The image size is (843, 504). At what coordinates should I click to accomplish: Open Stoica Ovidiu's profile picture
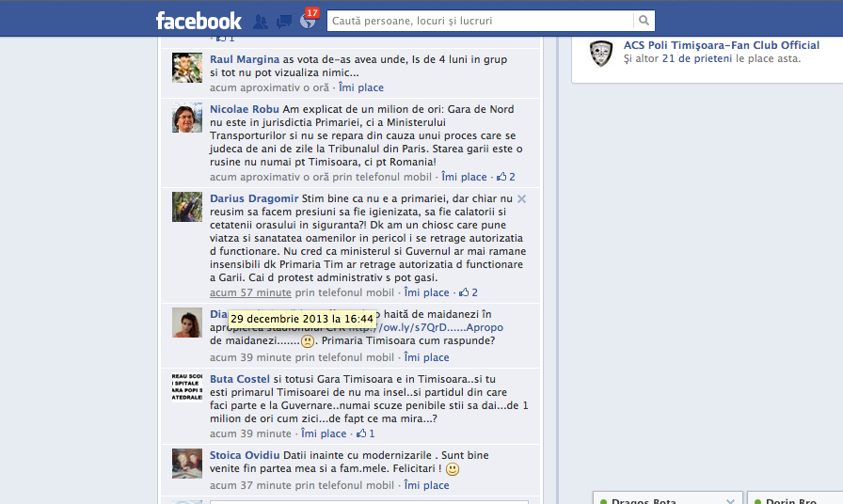(187, 464)
